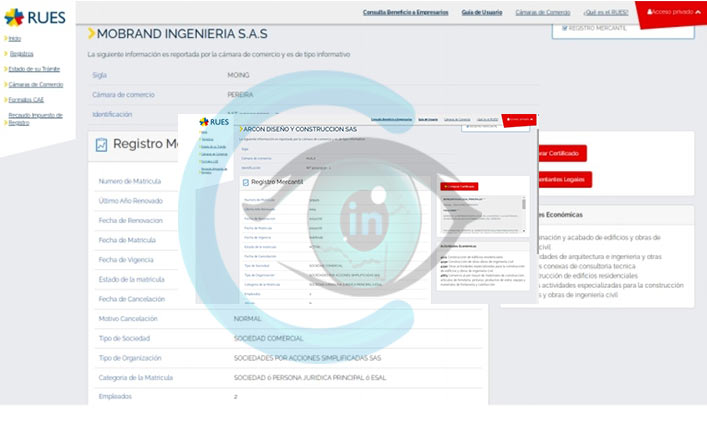Open Estado de su Trámite in ARCON sidebar
Screen dimensions: 707x423
[213, 147]
